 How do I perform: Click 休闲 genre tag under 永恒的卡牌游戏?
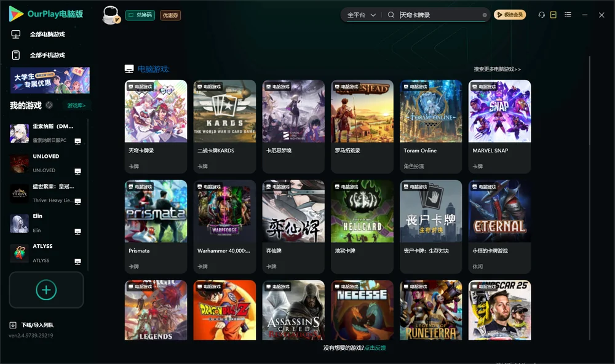coord(477,266)
